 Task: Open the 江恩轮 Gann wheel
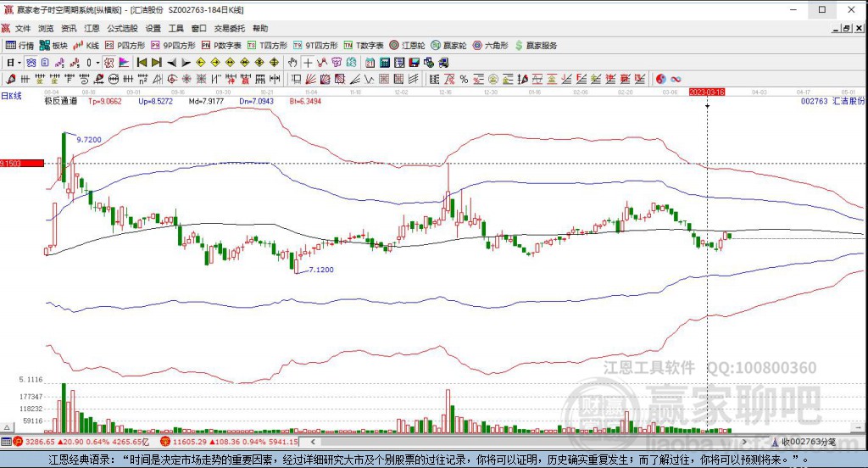pos(407,46)
